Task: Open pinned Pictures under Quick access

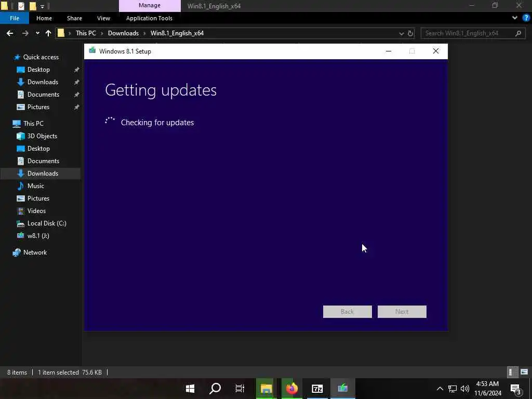Action: [x=38, y=107]
